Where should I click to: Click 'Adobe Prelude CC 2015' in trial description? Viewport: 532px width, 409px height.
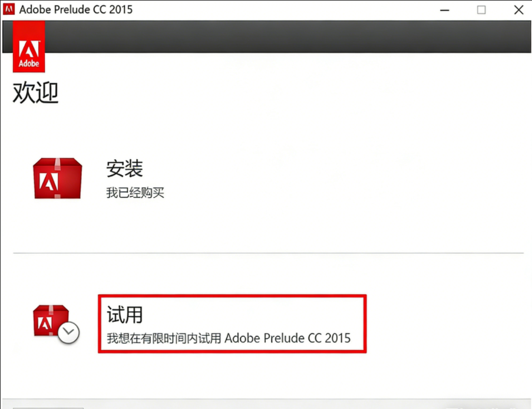coord(288,338)
